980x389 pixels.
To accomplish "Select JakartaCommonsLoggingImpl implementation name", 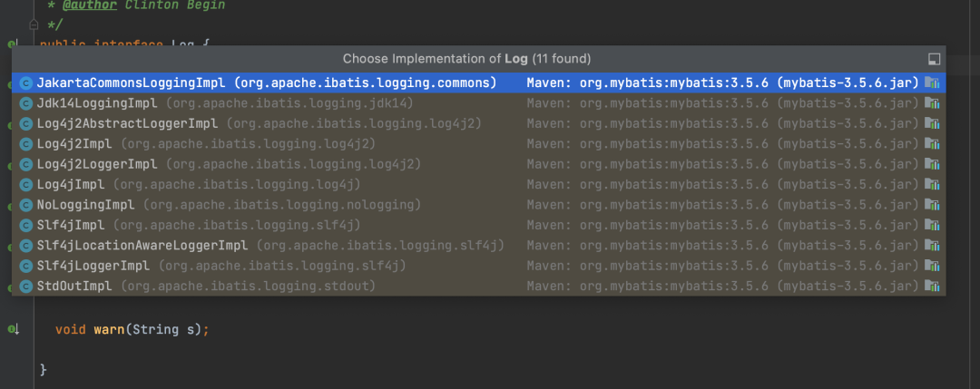I will [x=132, y=83].
